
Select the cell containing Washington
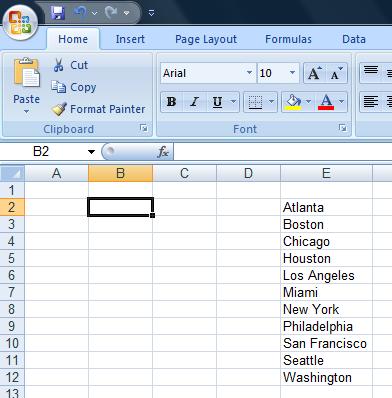click(326, 377)
